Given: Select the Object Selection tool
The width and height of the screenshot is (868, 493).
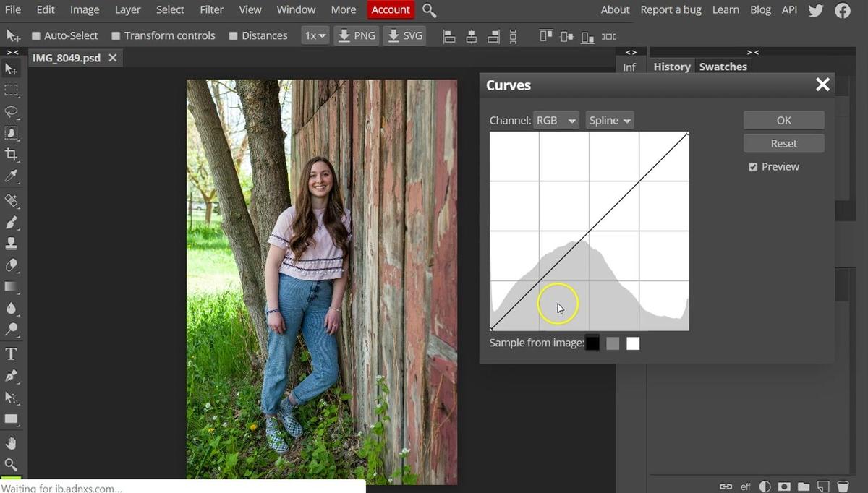Looking at the screenshot, I should [x=12, y=133].
